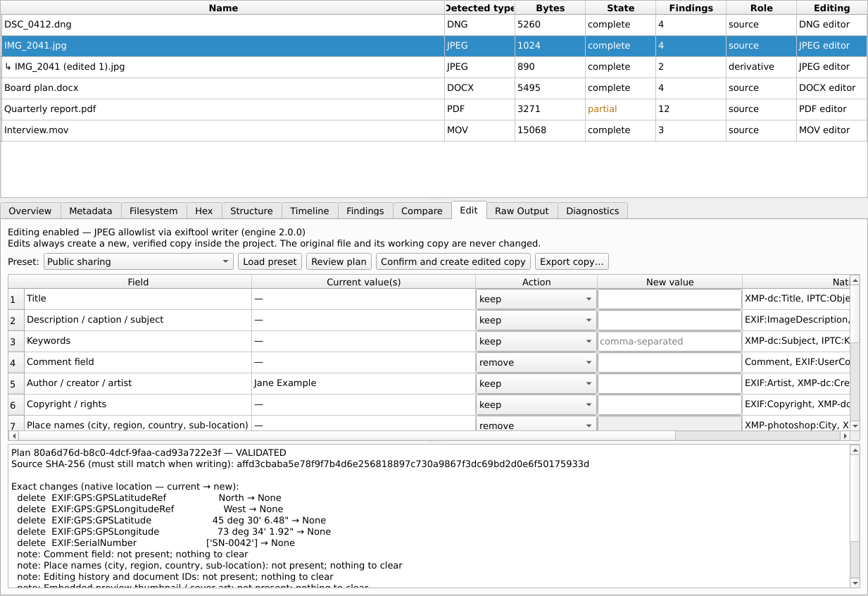Click the orange partial state cell

620,109
